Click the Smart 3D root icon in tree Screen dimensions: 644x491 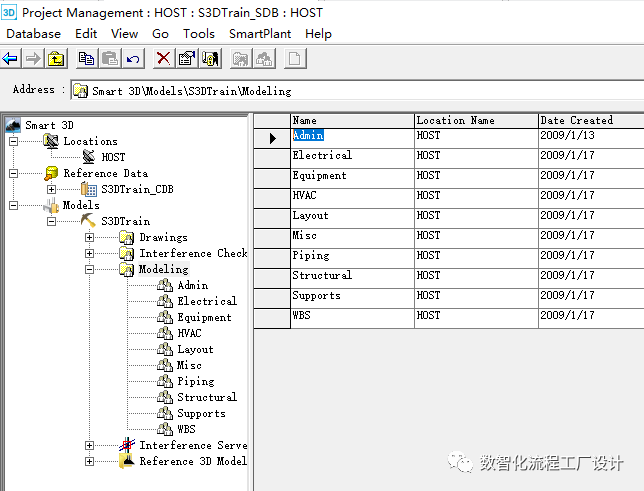tap(13, 125)
